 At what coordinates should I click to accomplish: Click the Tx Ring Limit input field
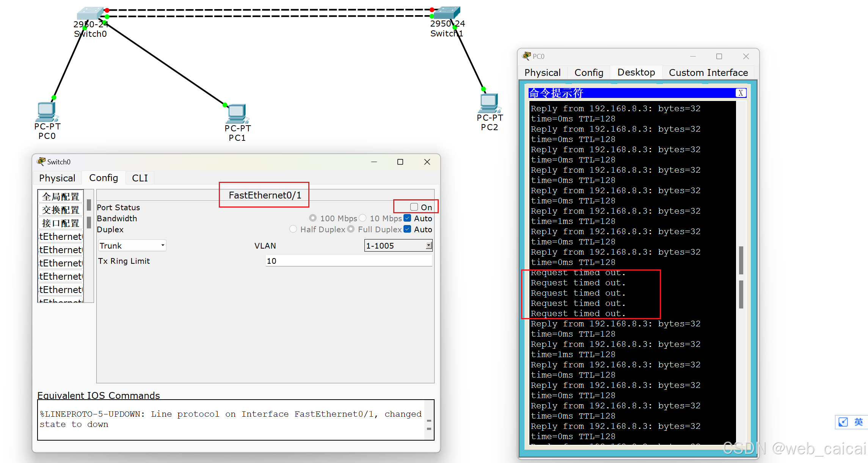[x=348, y=261]
